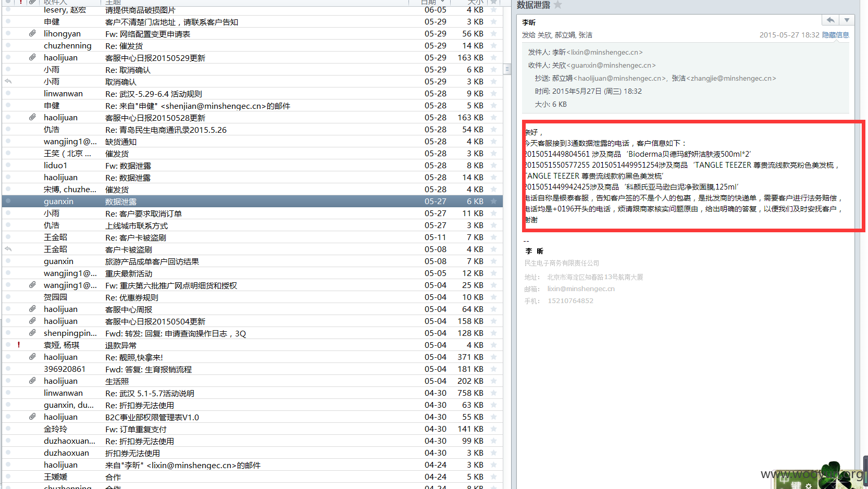Screen dimensions: 868x489
Task: Click the paperclip on the 生活照 email
Action: click(32, 381)
